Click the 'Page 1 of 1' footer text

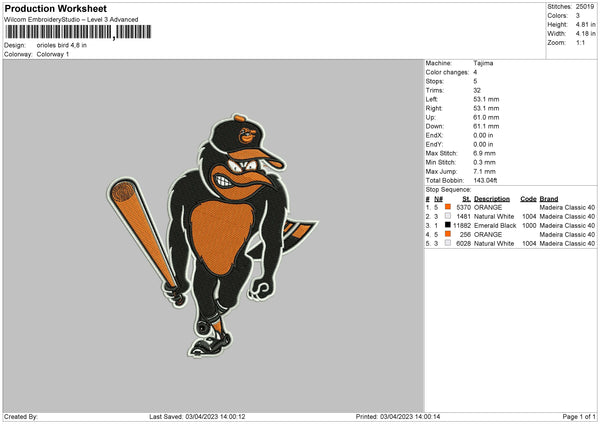tap(579, 417)
